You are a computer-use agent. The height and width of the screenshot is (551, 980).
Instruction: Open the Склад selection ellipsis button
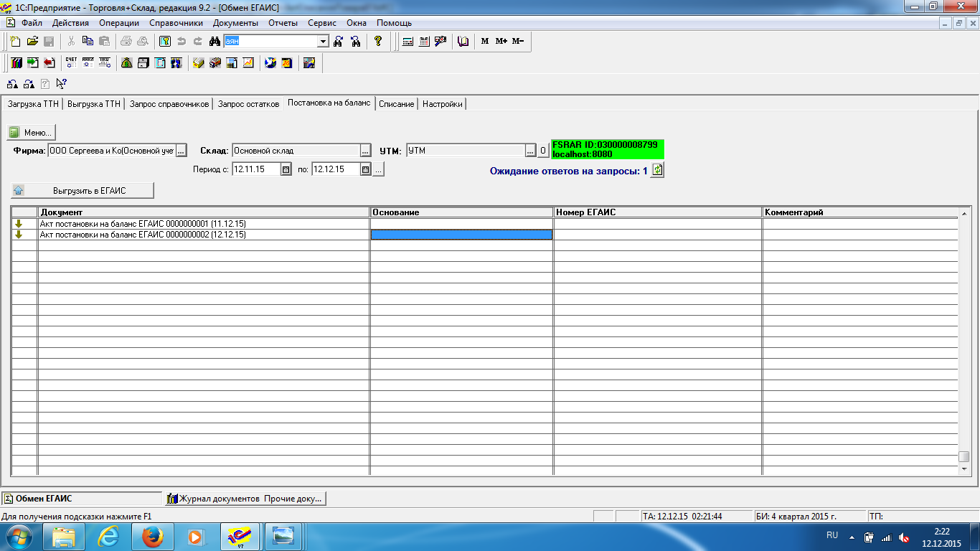pos(365,151)
